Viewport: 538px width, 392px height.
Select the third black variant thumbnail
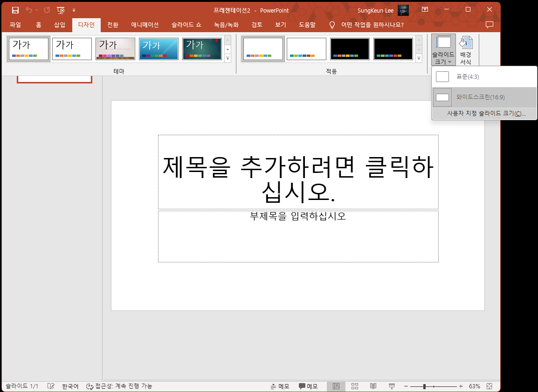coord(350,48)
